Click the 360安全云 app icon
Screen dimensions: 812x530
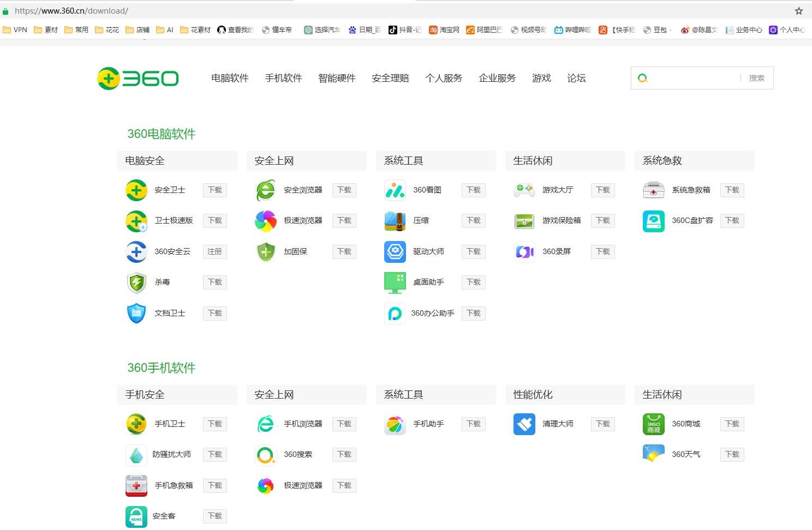(136, 251)
